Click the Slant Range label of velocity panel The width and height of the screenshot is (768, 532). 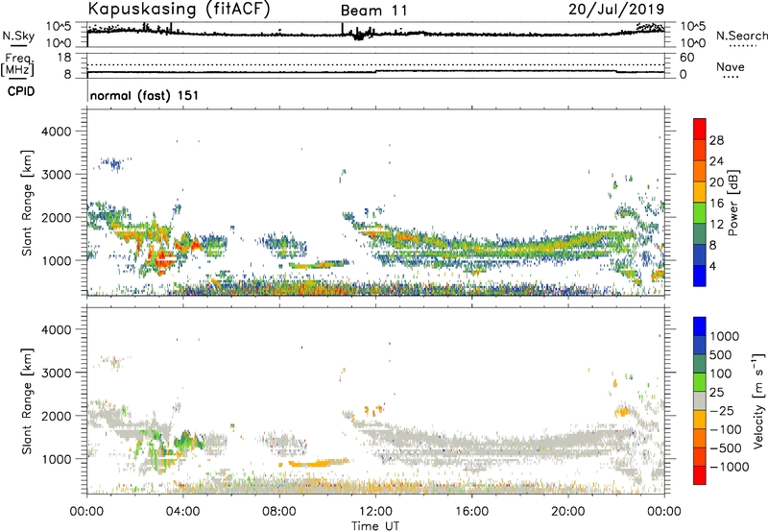[x=27, y=400]
